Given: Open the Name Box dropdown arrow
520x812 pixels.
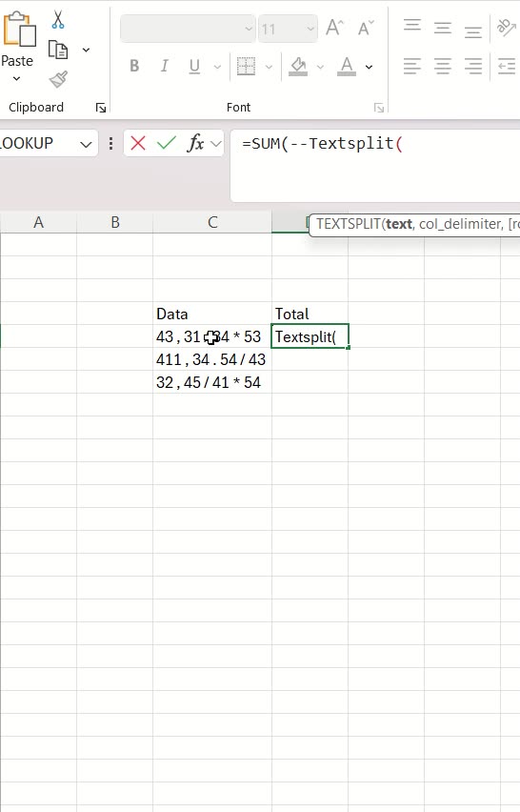Looking at the screenshot, I should click(86, 144).
